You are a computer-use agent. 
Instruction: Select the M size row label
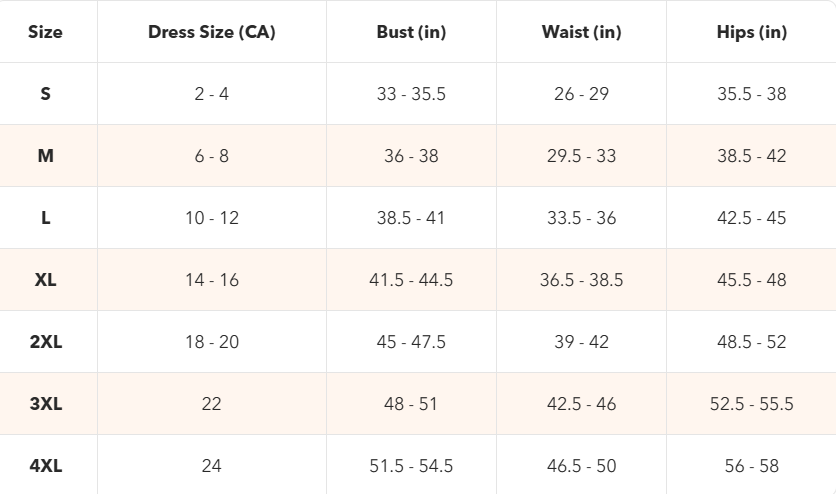[46, 156]
